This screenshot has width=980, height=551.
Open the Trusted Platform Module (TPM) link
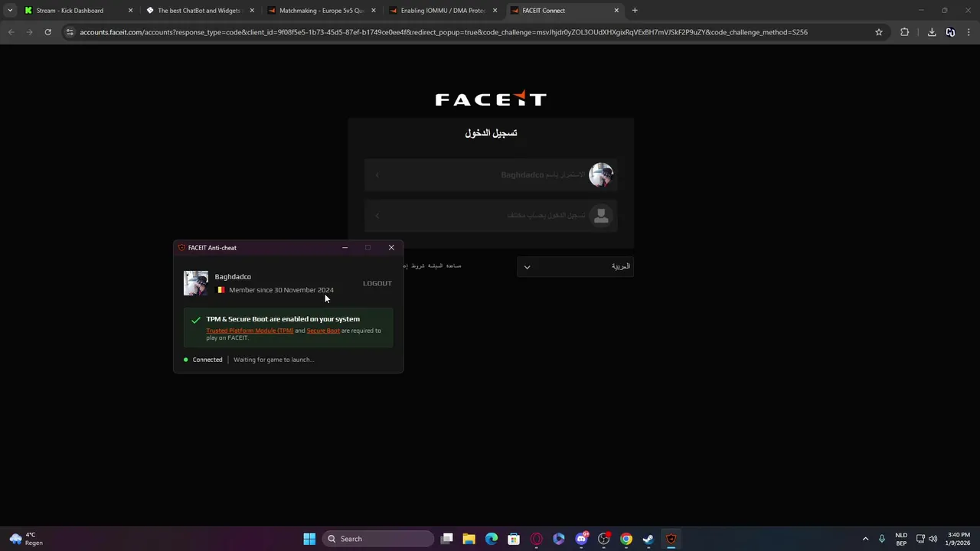click(250, 331)
